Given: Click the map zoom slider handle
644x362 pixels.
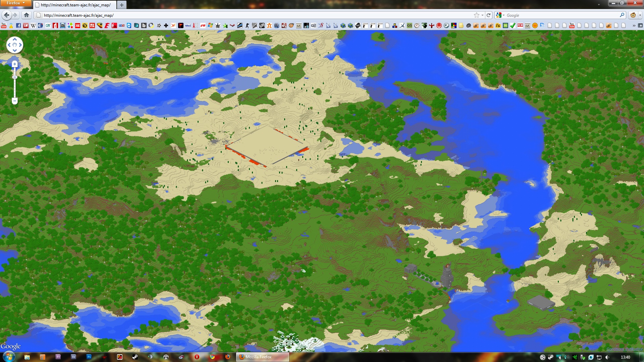Looking at the screenshot, I should pyautogui.click(x=14, y=77).
